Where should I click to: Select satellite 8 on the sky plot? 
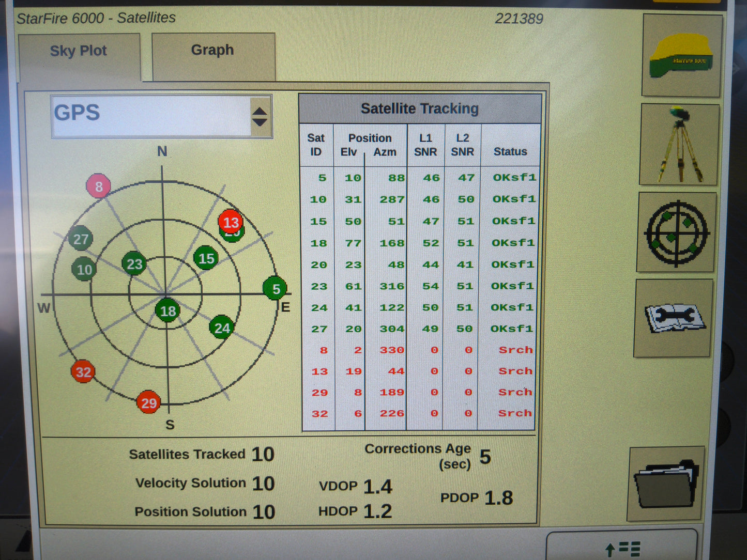(98, 186)
